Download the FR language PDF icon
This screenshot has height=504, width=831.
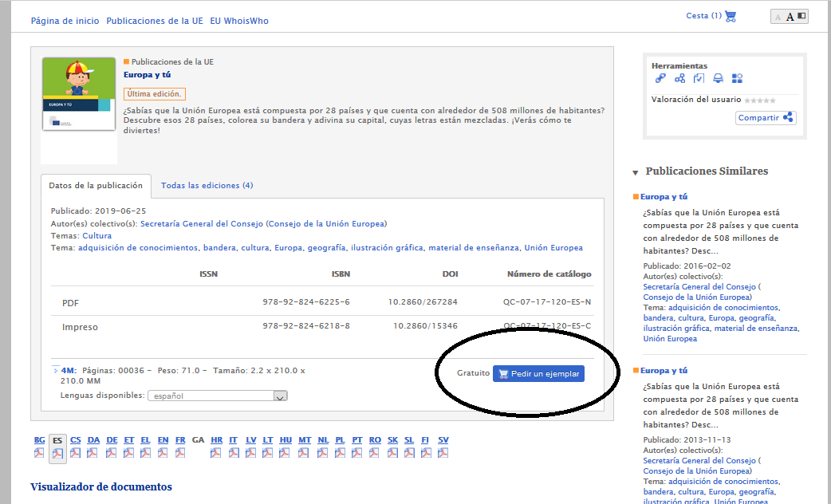tap(180, 453)
